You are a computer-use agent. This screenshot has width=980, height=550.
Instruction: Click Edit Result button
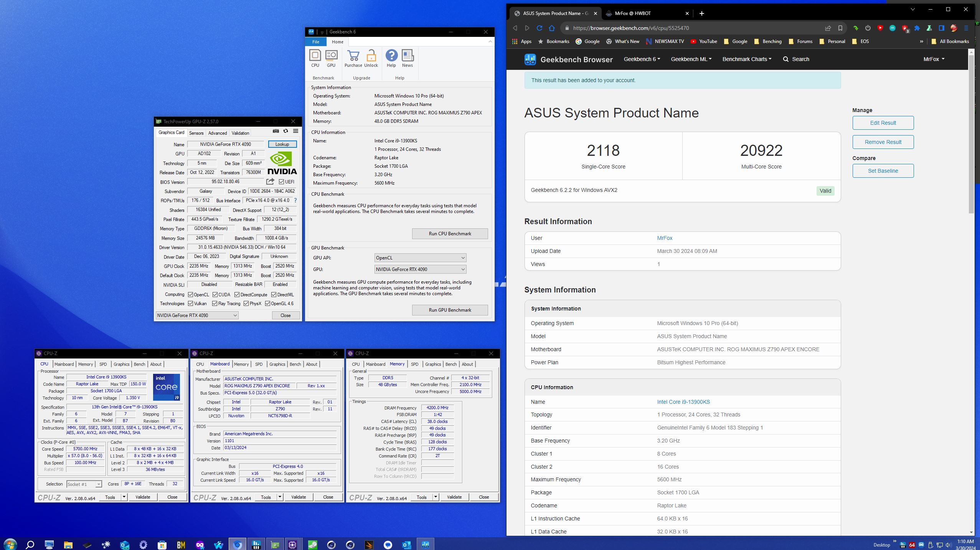click(x=883, y=123)
